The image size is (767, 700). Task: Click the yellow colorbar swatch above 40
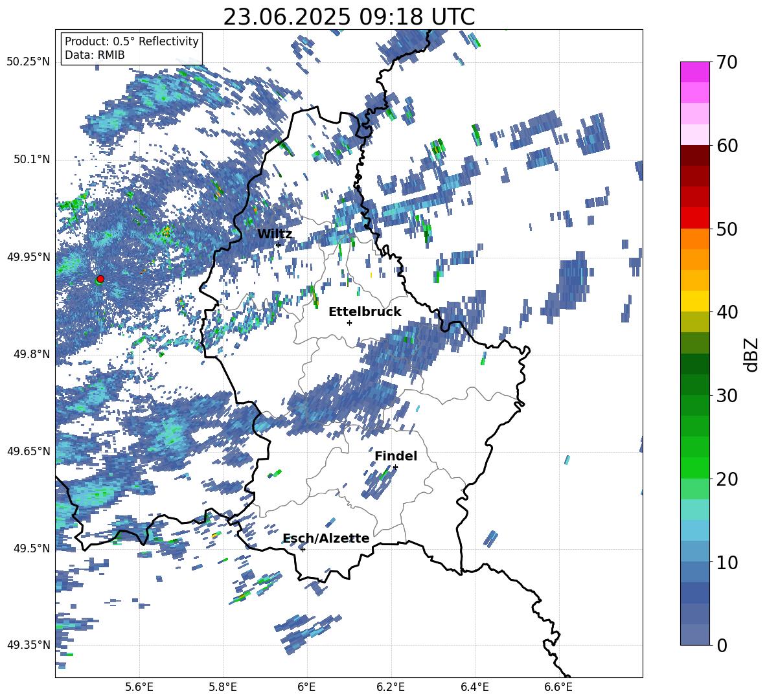[694, 301]
